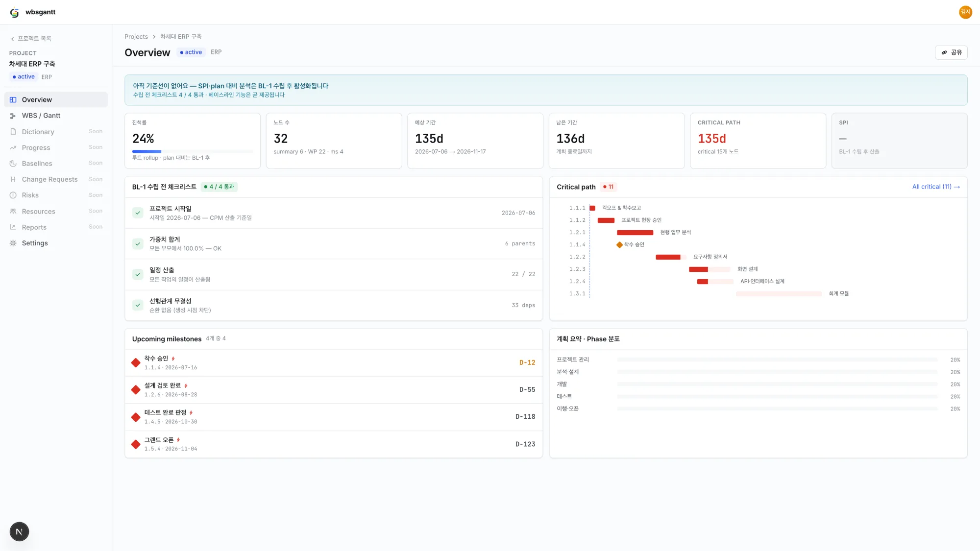Click the wbsgantt brand name
This screenshot has height=551, width=980.
click(41, 12)
